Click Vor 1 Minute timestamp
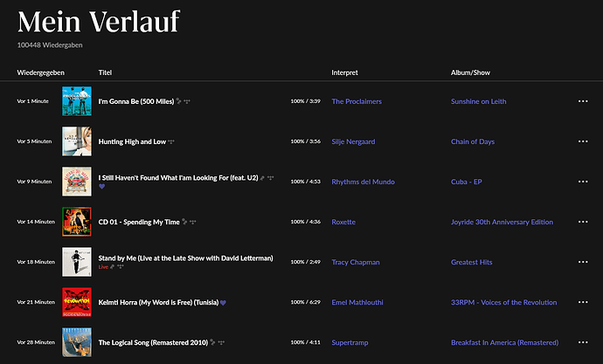 coord(32,101)
